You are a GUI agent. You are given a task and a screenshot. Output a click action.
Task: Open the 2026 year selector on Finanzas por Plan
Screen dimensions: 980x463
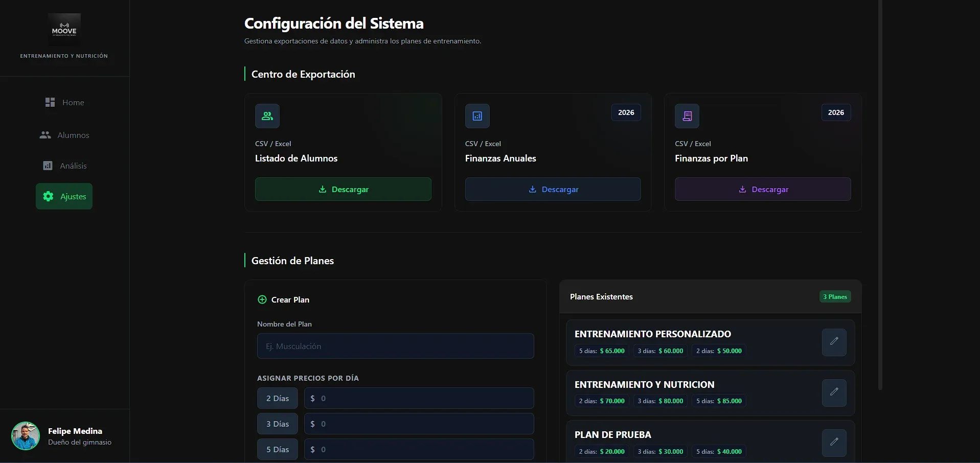coord(836,112)
